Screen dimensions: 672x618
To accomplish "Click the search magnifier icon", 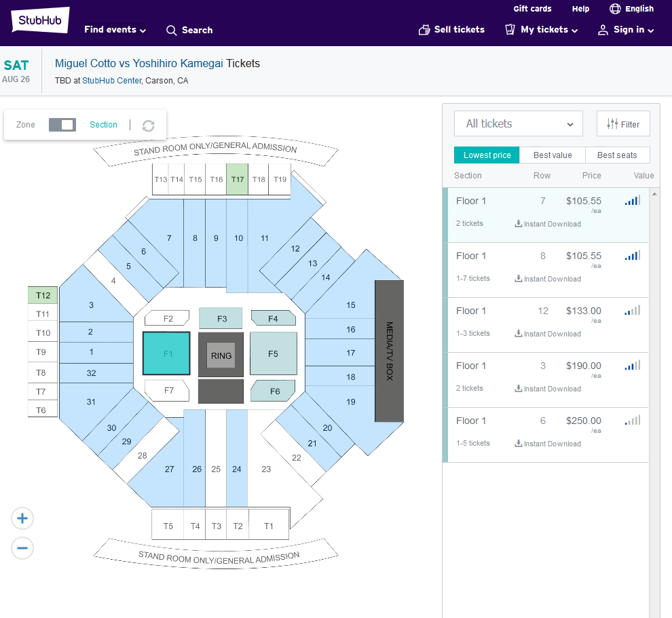I will tap(172, 31).
